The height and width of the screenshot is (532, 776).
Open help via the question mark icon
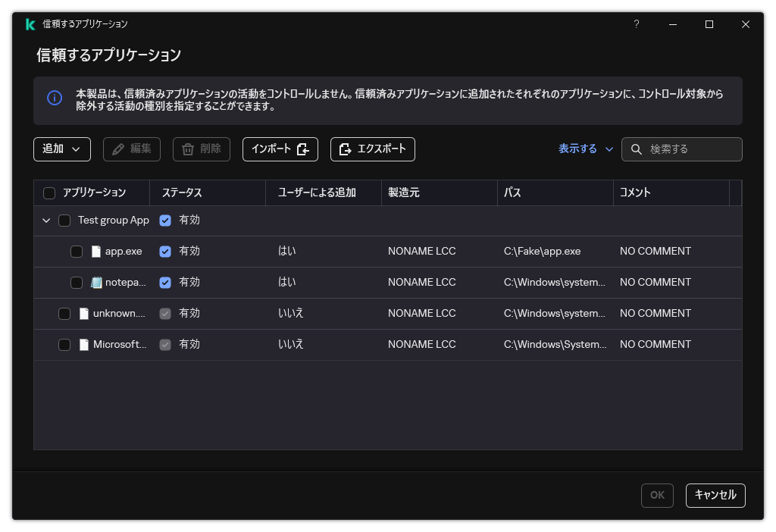click(x=636, y=24)
